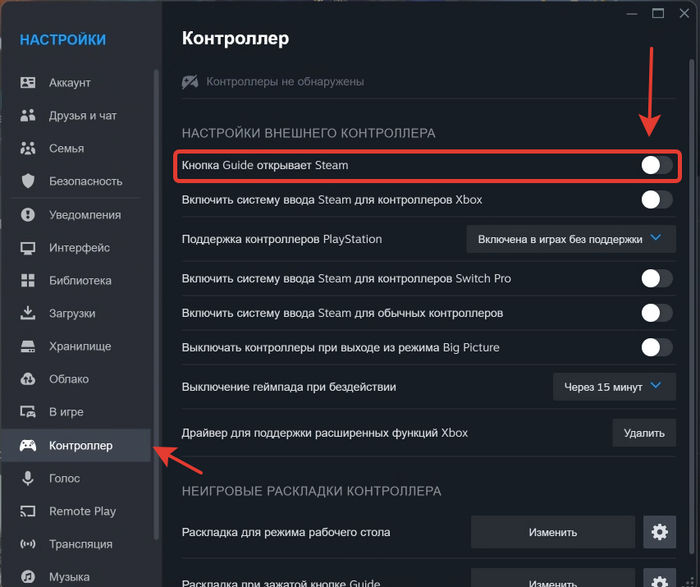The width and height of the screenshot is (700, 587).
Task: Click the Notifications icon in sidebar
Action: (x=28, y=214)
